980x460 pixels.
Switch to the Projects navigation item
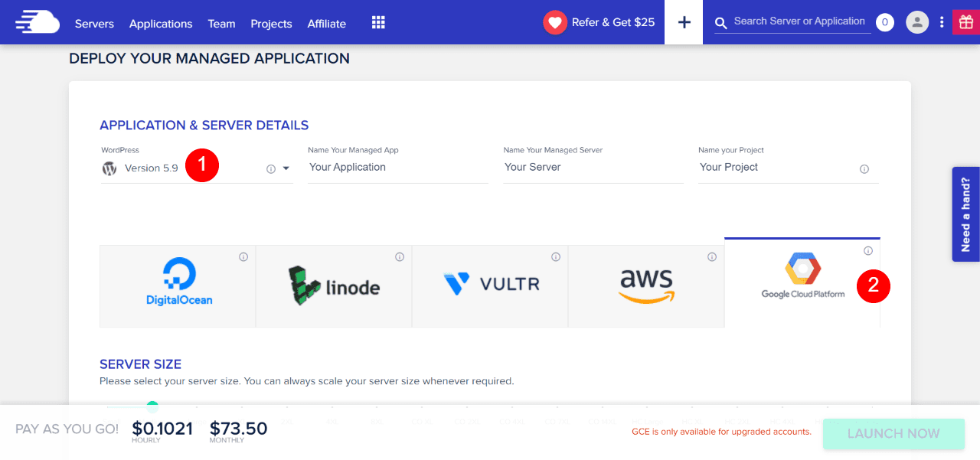(271, 24)
